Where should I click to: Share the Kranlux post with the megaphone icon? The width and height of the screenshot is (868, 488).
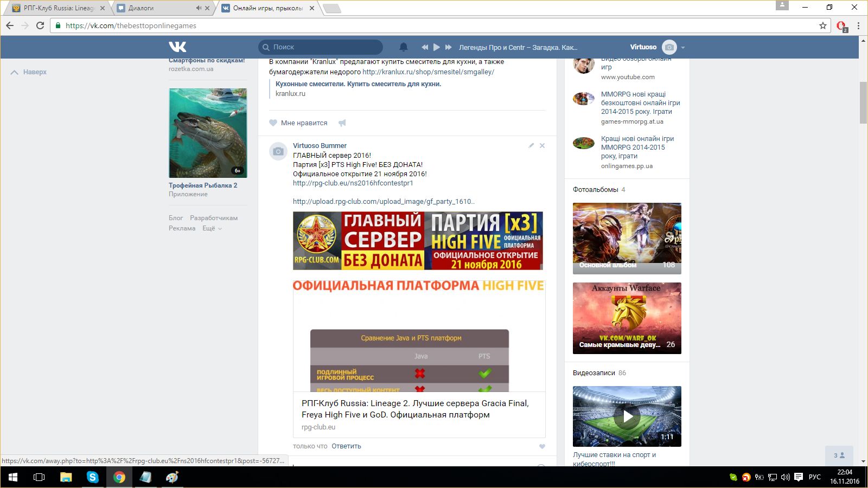342,123
